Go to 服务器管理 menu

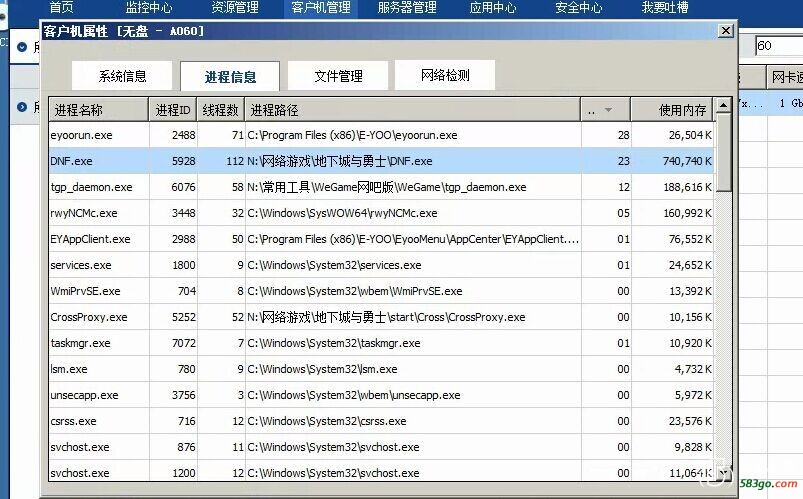[x=407, y=8]
